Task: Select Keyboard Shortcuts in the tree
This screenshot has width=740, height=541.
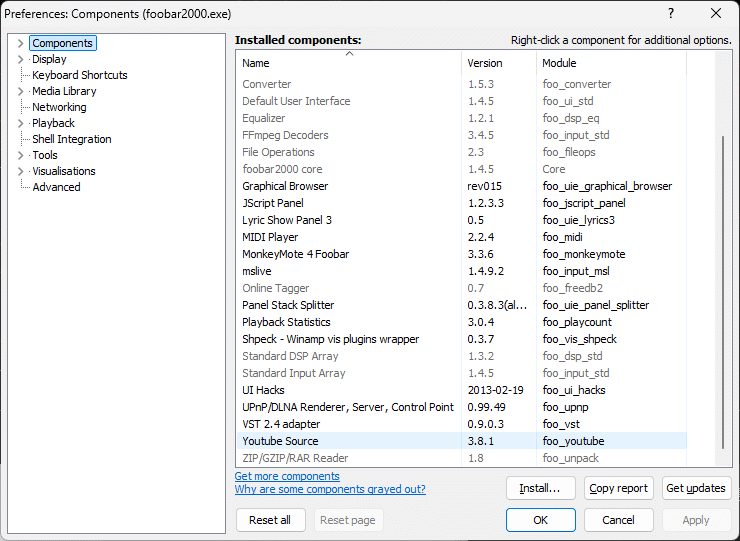Action: pyautogui.click(x=80, y=75)
